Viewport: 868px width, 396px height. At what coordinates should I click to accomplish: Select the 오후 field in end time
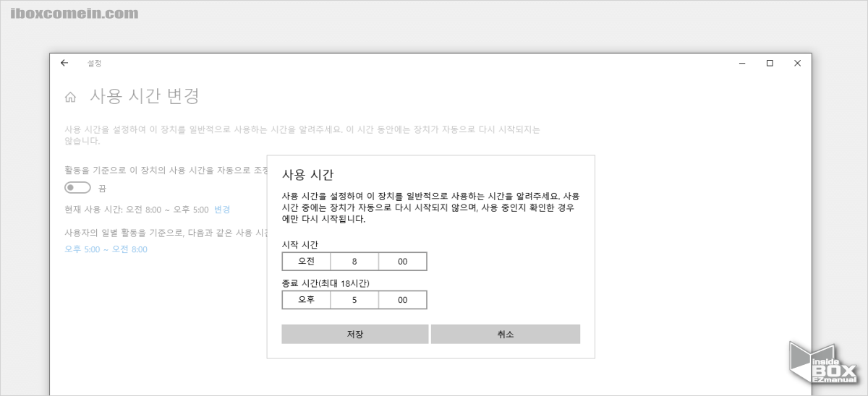[x=306, y=300]
